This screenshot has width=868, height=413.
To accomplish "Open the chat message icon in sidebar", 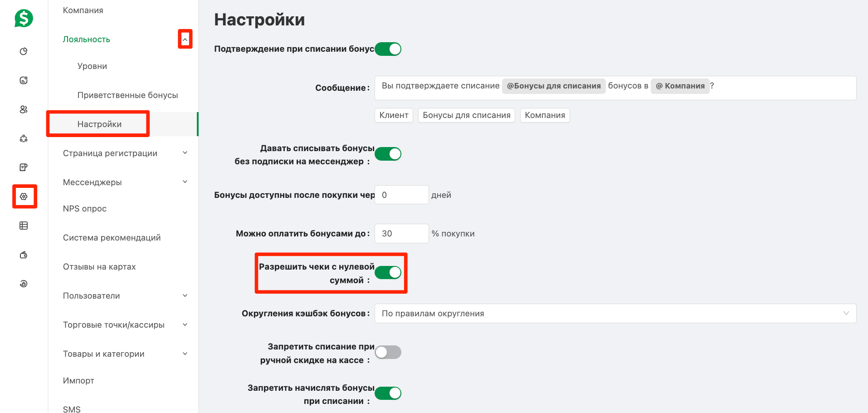I will click(24, 80).
